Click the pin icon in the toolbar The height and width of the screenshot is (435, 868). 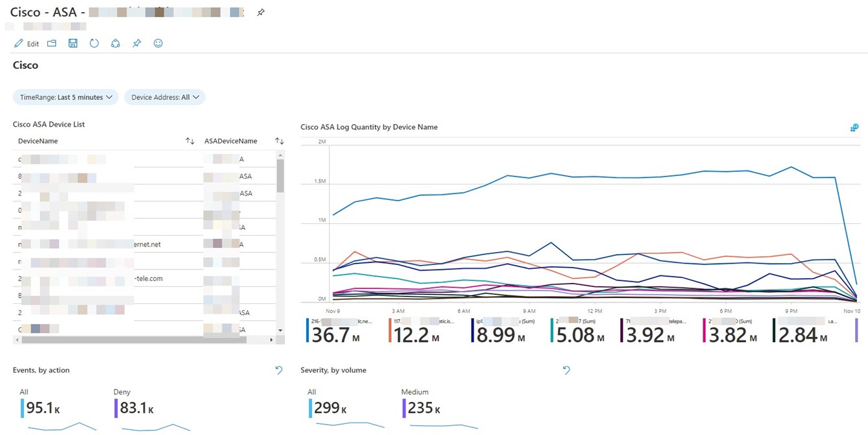click(137, 43)
